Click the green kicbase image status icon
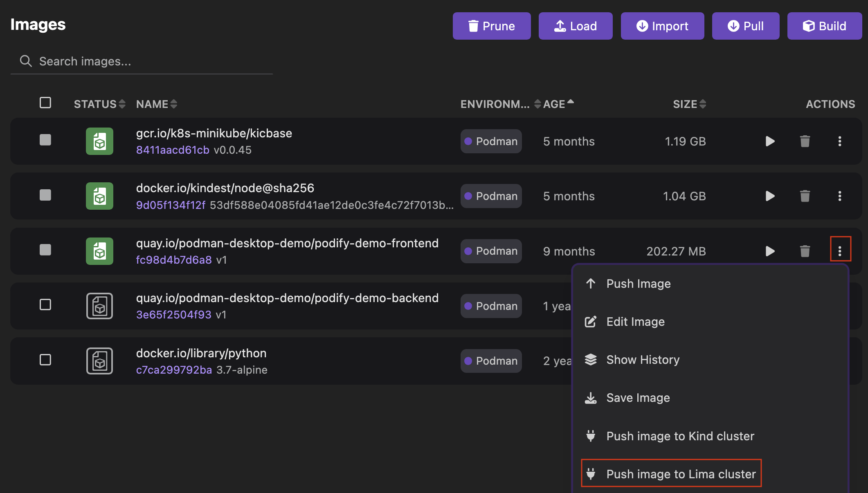Image resolution: width=868 pixels, height=493 pixels. click(99, 141)
